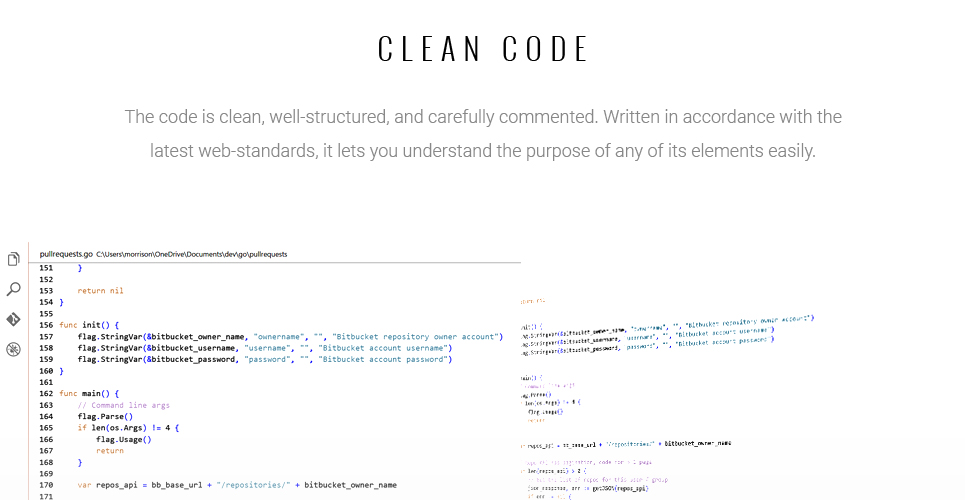Click the "Bitbucket repository owner account" string
This screenshot has width=965, height=500.
[415, 337]
